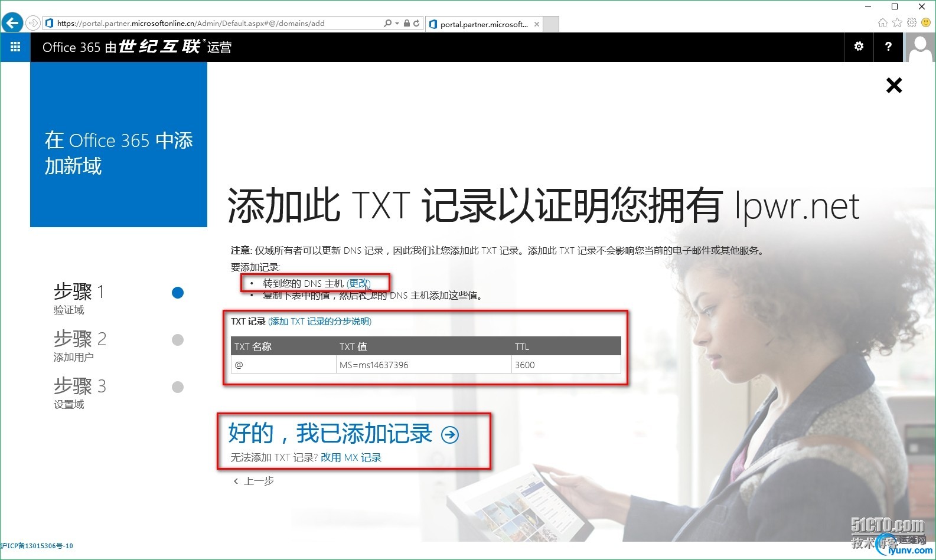Click the lock security icon in address bar
The height and width of the screenshot is (560, 936).
point(407,23)
